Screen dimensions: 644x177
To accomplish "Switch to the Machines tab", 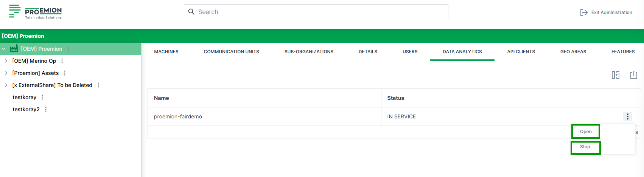I will pyautogui.click(x=166, y=52).
